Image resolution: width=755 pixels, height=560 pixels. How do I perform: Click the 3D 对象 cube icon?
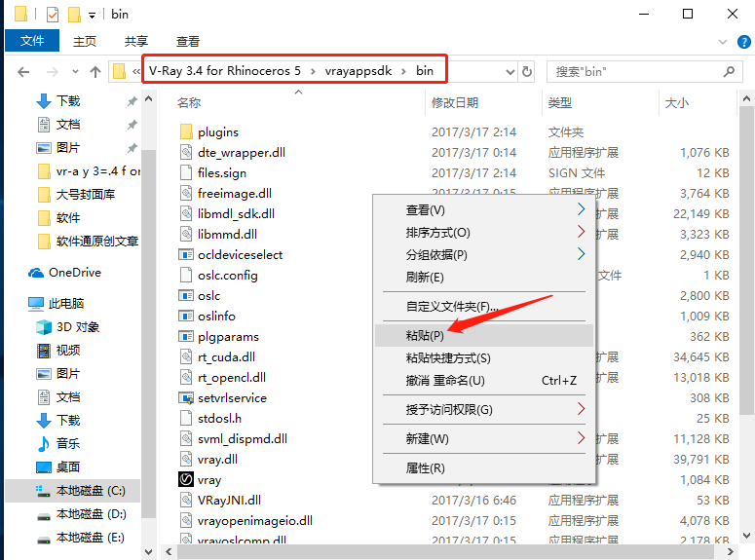click(x=44, y=327)
